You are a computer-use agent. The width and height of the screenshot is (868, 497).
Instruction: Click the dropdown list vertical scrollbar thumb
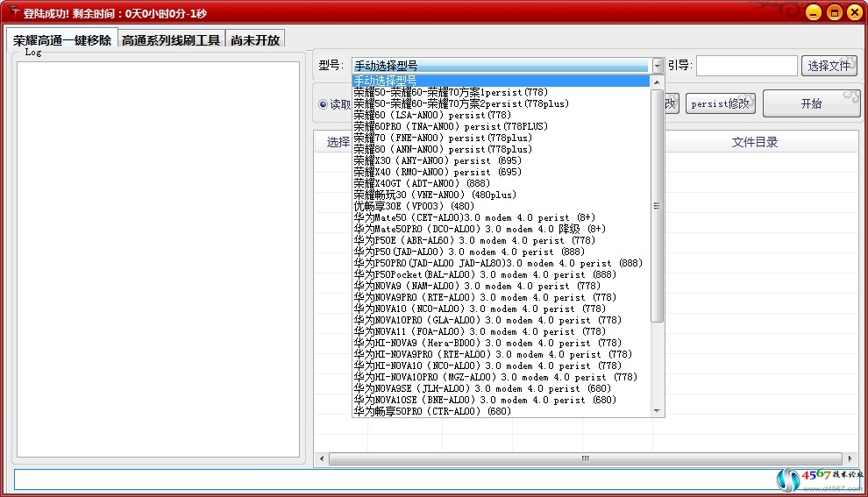pos(657,205)
